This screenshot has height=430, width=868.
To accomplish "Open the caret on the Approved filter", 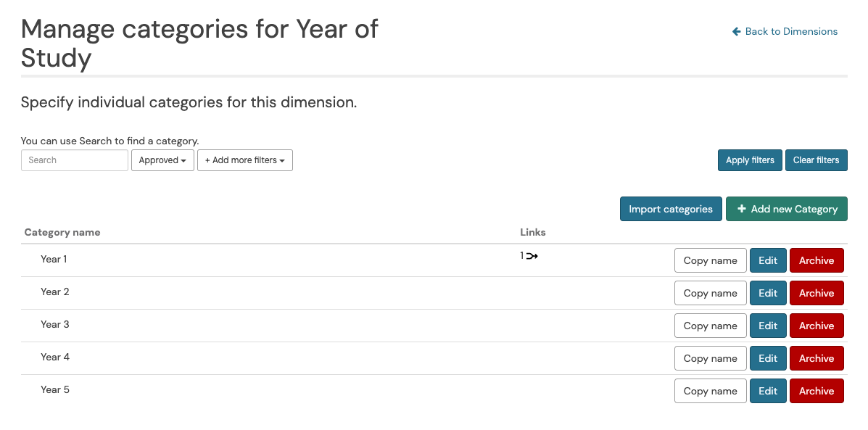I will tap(183, 160).
